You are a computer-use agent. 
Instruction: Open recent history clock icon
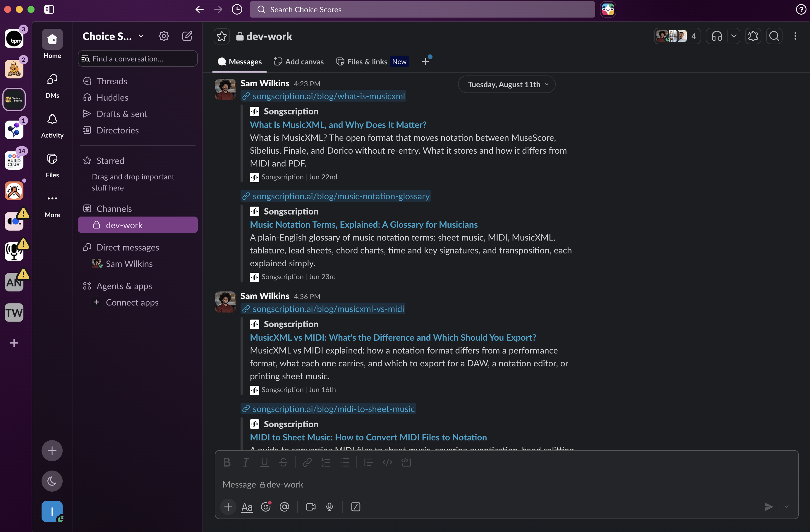coord(237,10)
